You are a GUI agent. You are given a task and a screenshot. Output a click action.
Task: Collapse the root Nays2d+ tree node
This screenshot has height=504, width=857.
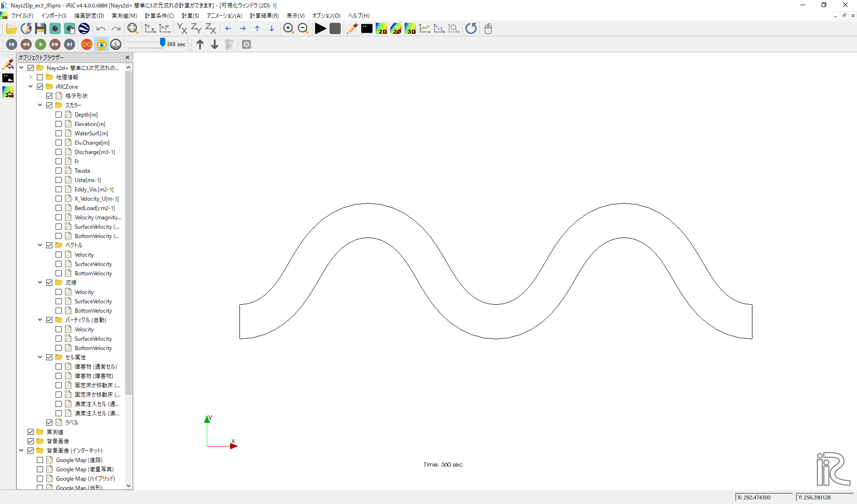21,68
